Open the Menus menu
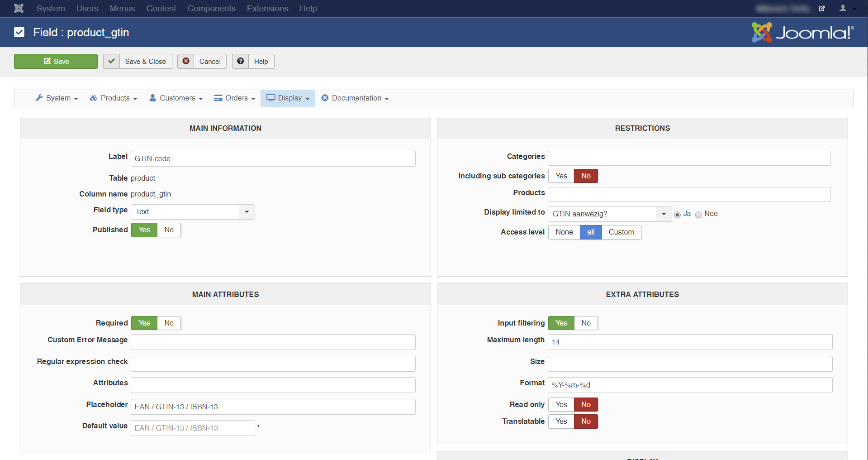 122,9
